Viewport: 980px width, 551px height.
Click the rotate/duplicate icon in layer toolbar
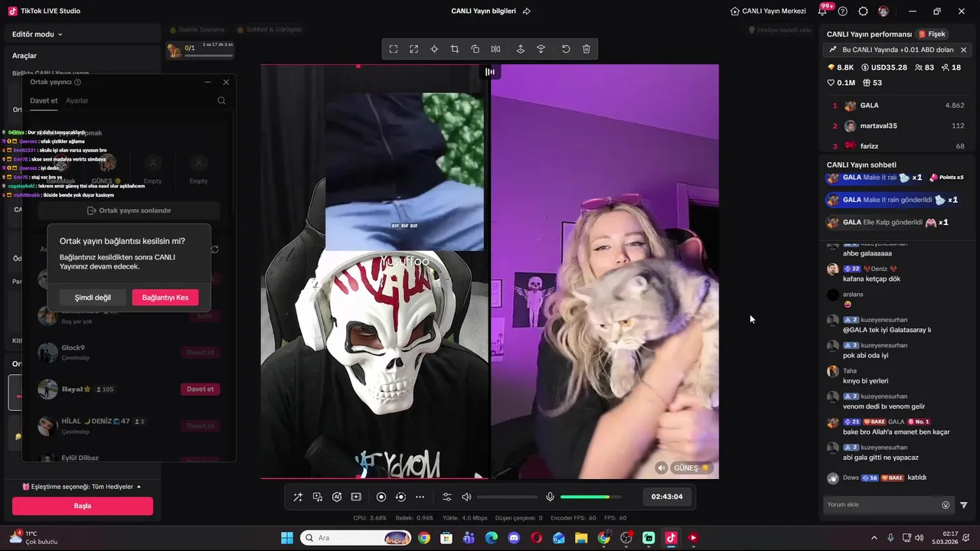475,49
